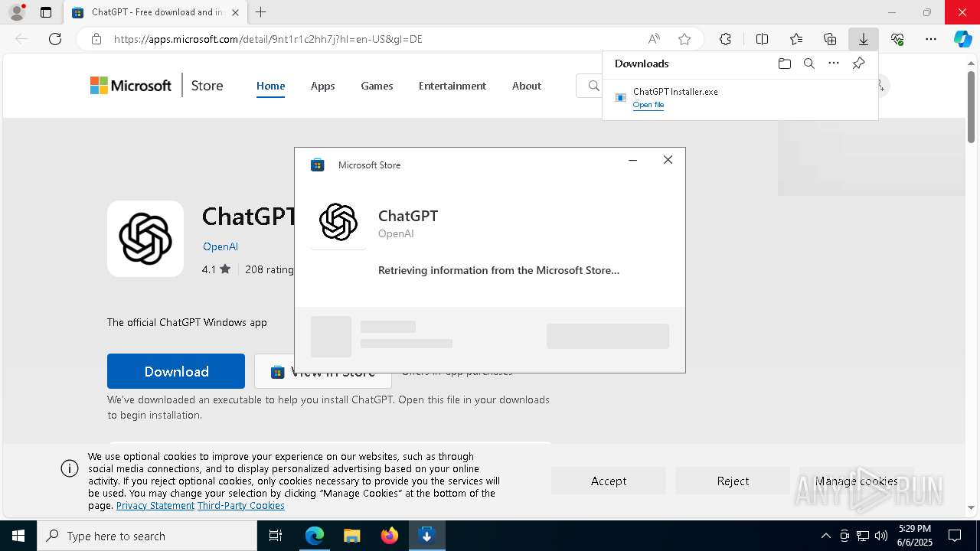Click the 208 ratings text

point(269,269)
